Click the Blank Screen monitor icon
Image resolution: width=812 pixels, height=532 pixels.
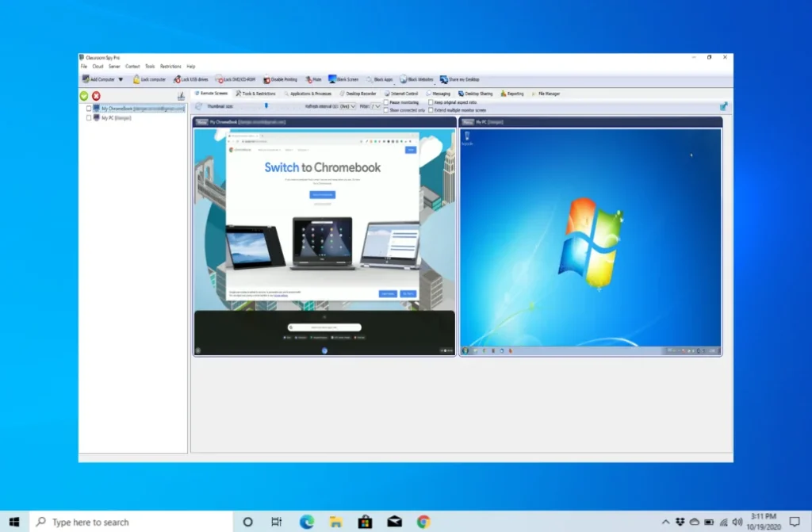[x=332, y=79]
